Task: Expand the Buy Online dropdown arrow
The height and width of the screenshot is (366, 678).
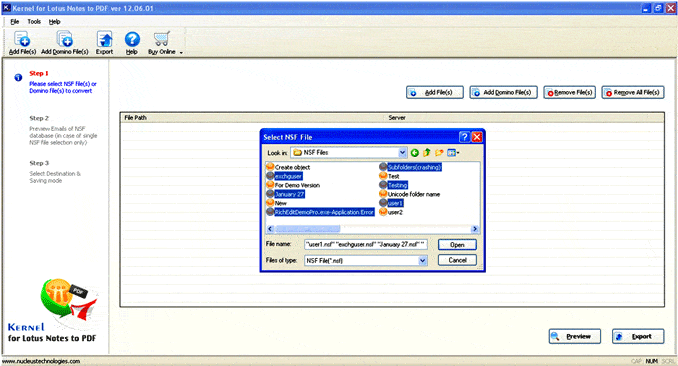Action: (181, 53)
